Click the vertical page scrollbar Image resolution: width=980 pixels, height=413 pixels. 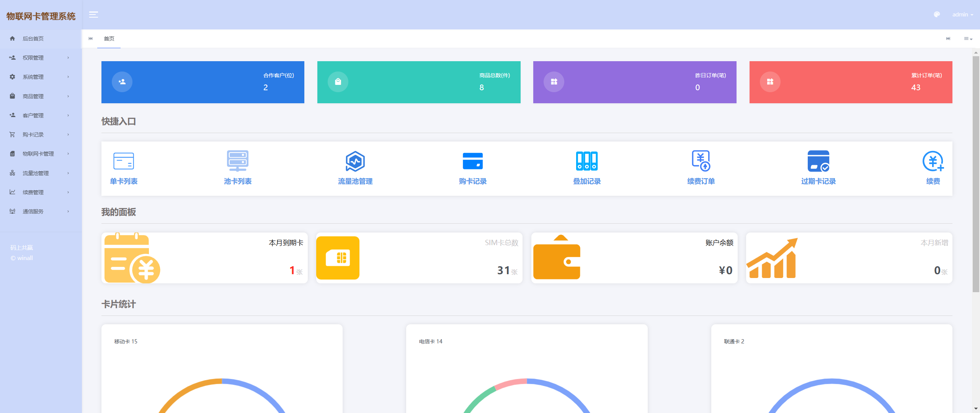[976, 174]
